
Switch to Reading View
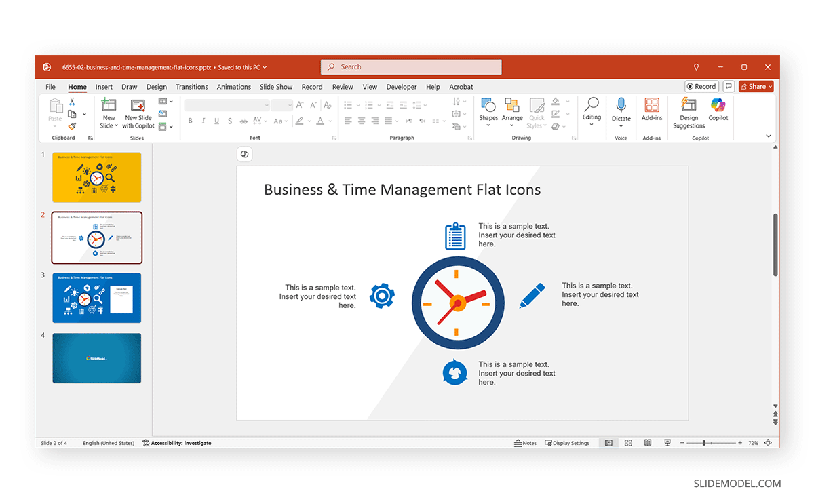648,443
